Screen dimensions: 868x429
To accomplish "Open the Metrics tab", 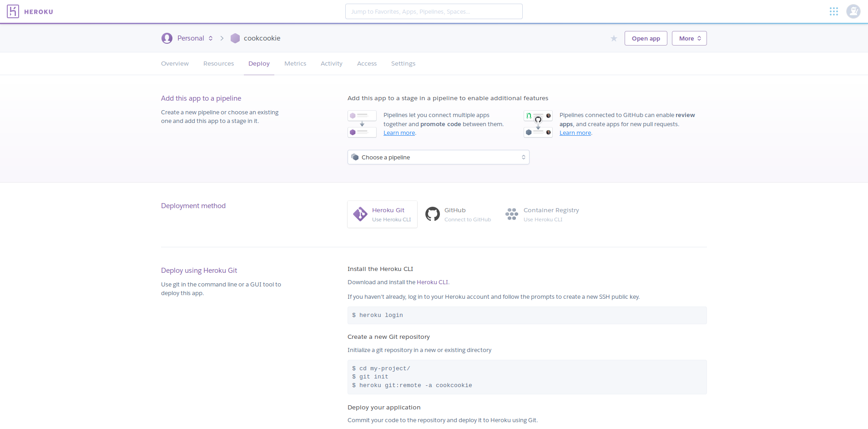I will [295, 64].
